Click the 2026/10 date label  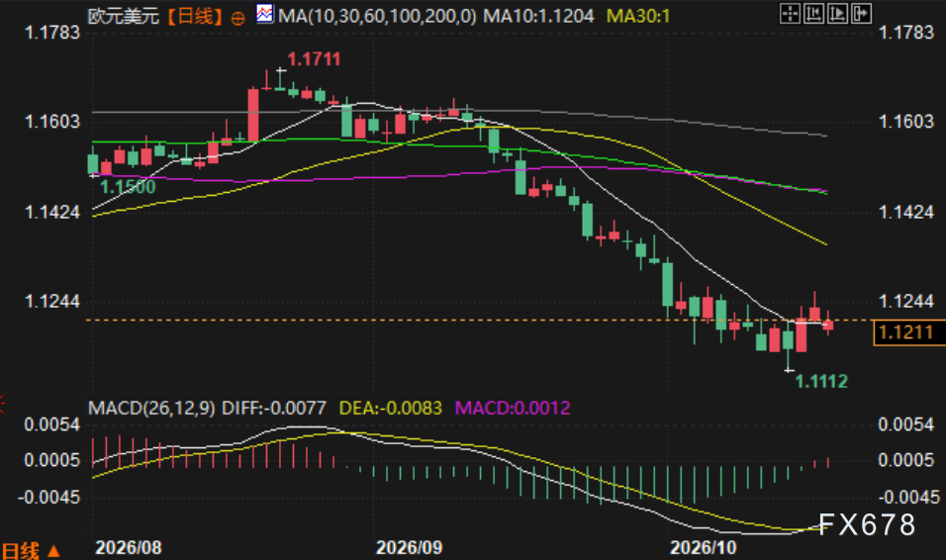click(704, 547)
